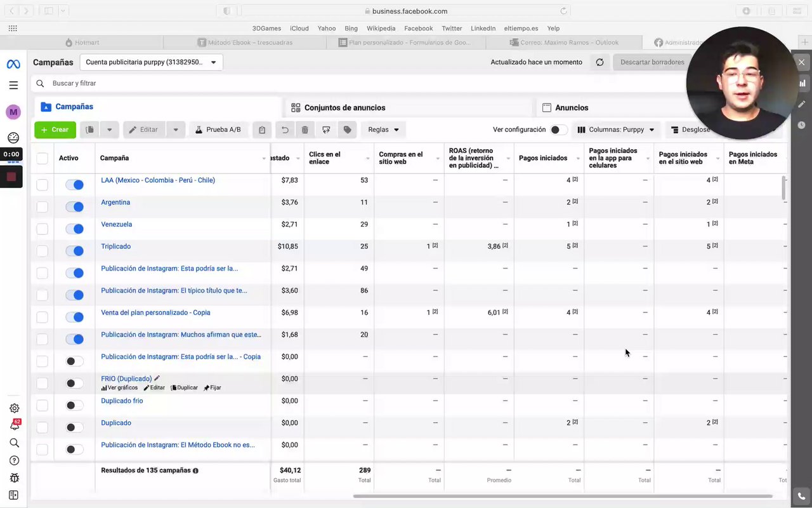Open the purple M account avatar
Image resolution: width=812 pixels, height=508 pixels.
(x=13, y=112)
